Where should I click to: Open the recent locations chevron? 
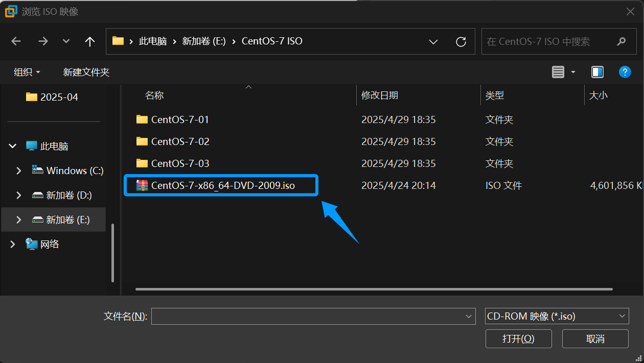click(66, 42)
